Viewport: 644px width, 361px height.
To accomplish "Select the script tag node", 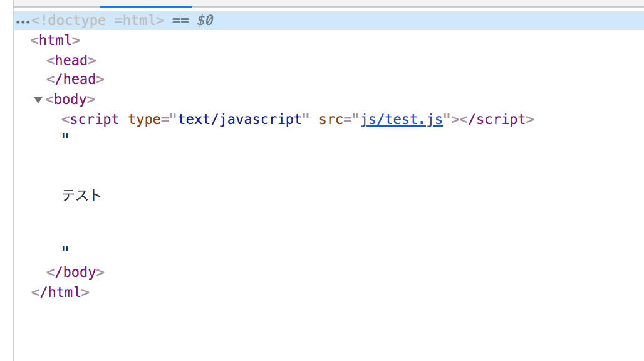I will tap(298, 120).
